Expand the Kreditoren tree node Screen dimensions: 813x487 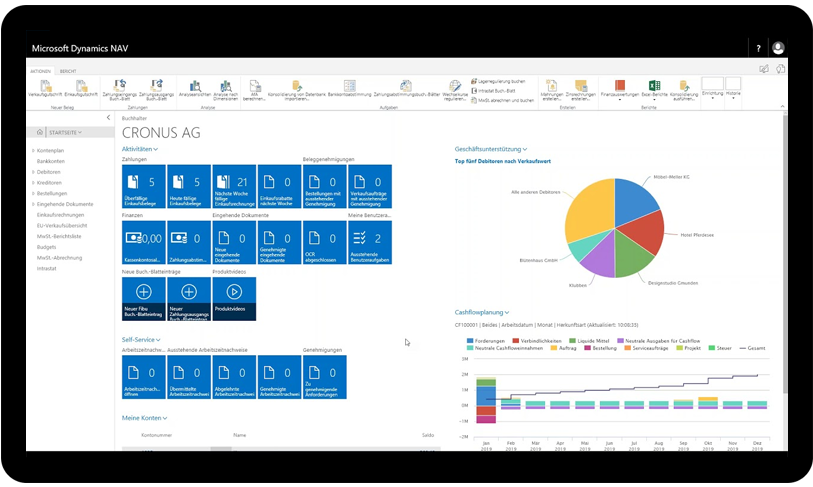[33, 183]
